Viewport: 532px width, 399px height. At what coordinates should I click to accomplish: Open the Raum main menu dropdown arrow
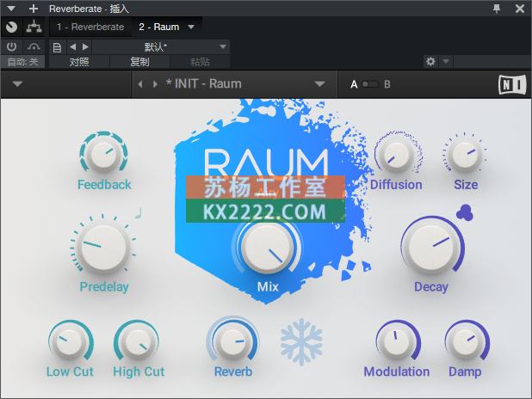tap(17, 83)
